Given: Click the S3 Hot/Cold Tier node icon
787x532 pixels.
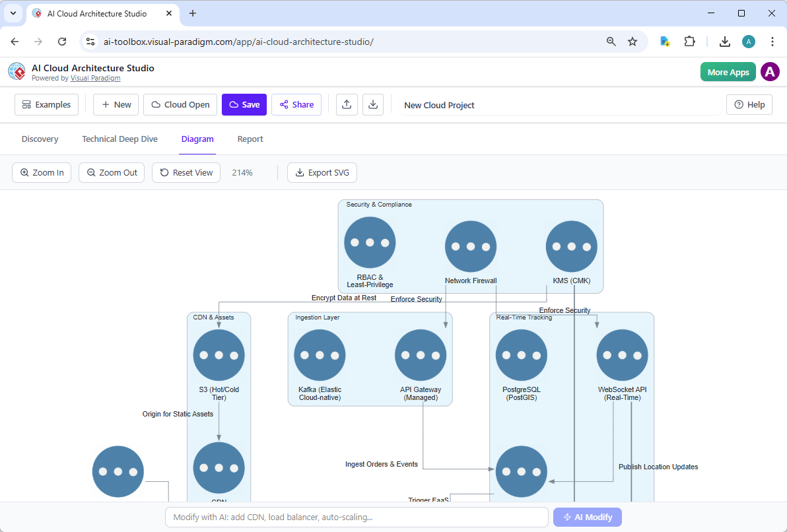Looking at the screenshot, I should coord(219,354).
